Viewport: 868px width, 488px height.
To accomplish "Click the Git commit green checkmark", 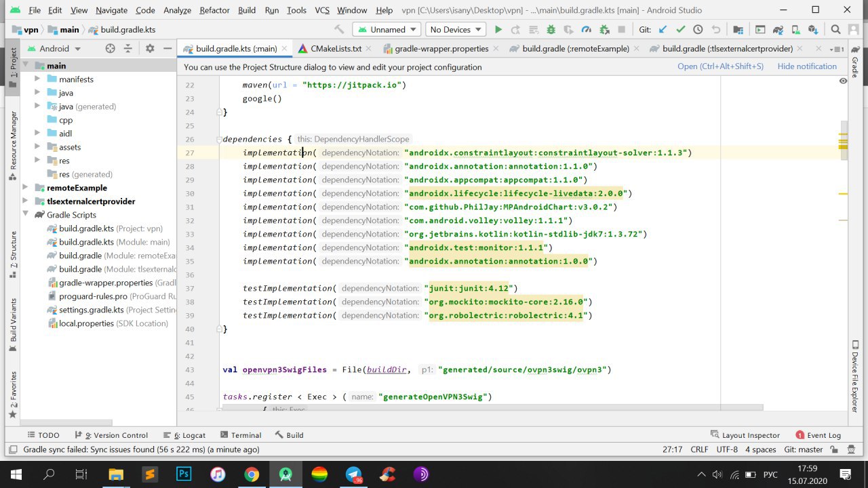I will click(x=680, y=30).
